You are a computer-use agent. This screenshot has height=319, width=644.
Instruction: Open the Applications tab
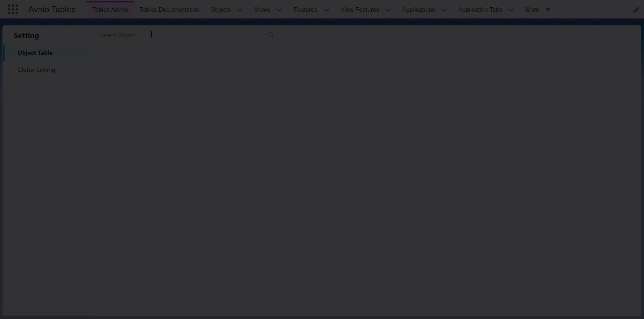pyautogui.click(x=418, y=10)
